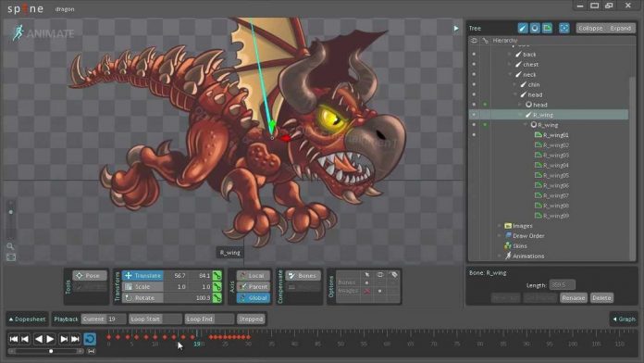This screenshot has height=363, width=644.
Task: Toggle Bones select option dot in Options
Action: (366, 282)
